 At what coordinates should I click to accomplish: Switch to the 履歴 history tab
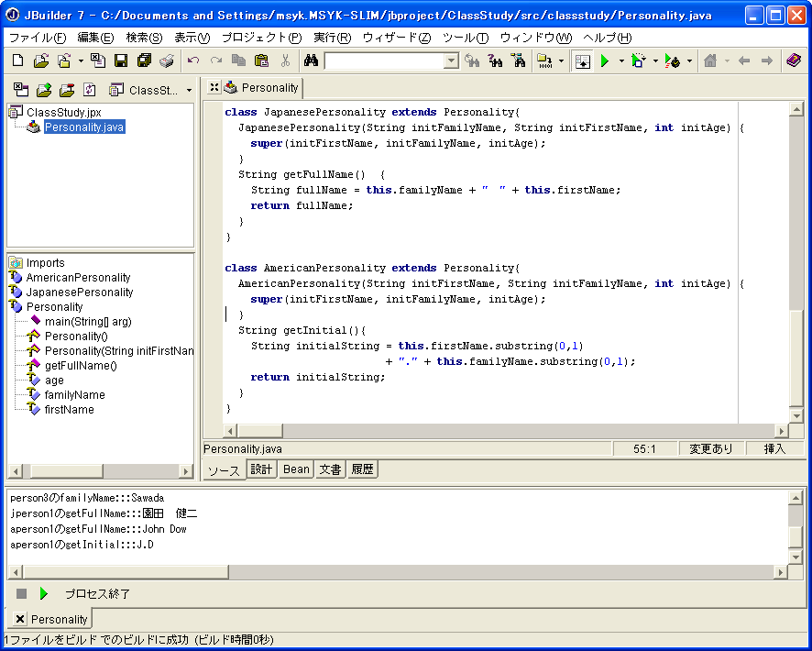click(361, 469)
